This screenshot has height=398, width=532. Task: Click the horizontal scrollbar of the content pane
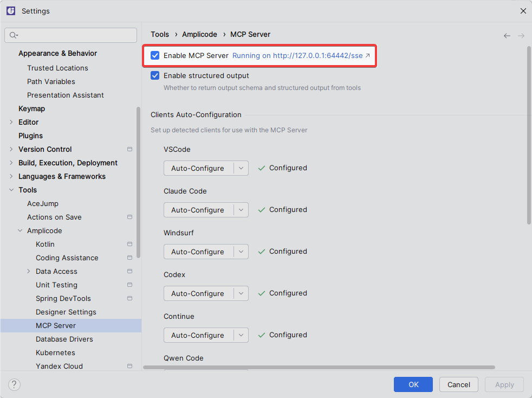click(x=319, y=367)
